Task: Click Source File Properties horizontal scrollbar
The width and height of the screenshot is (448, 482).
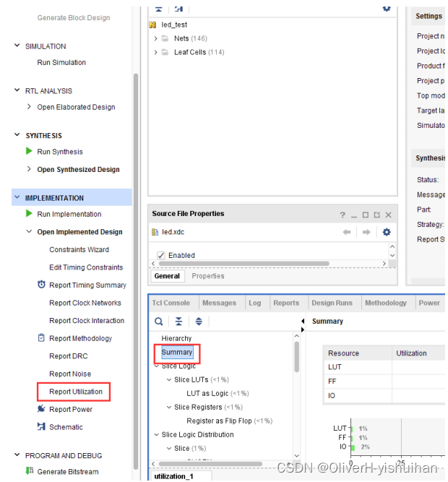Action: coord(244,264)
